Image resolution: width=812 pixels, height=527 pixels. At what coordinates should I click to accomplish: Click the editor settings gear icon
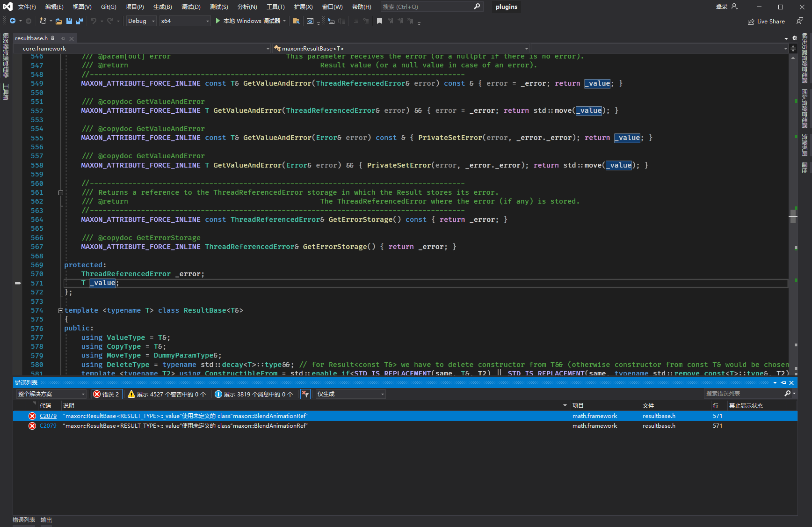pos(794,38)
